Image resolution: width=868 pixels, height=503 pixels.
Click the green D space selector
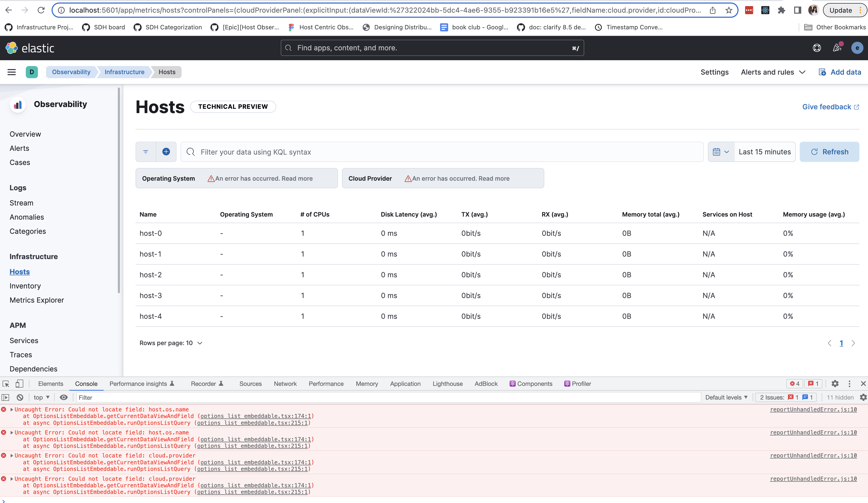tap(32, 72)
